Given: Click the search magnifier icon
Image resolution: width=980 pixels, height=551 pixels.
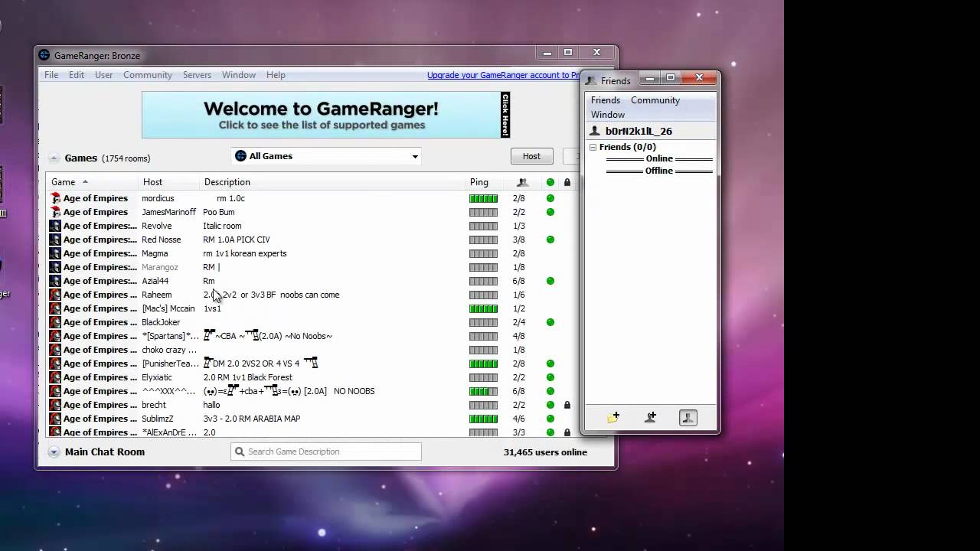Looking at the screenshot, I should 240,452.
